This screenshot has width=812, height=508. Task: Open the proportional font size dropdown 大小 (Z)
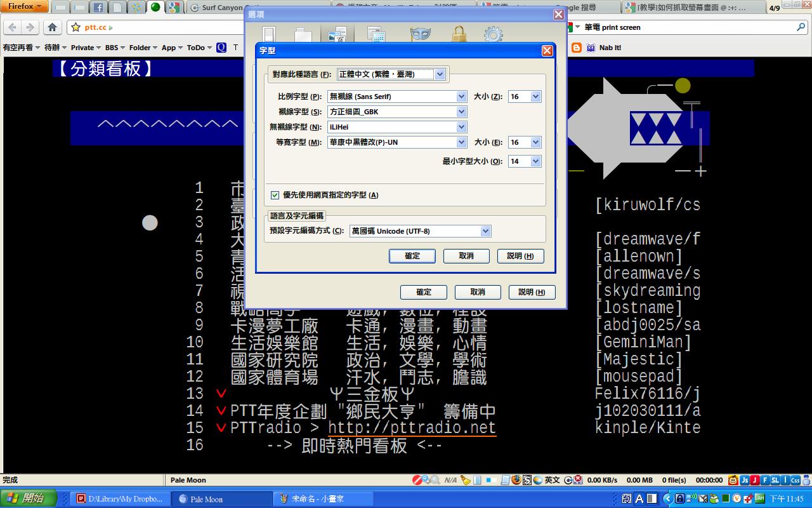pos(525,97)
